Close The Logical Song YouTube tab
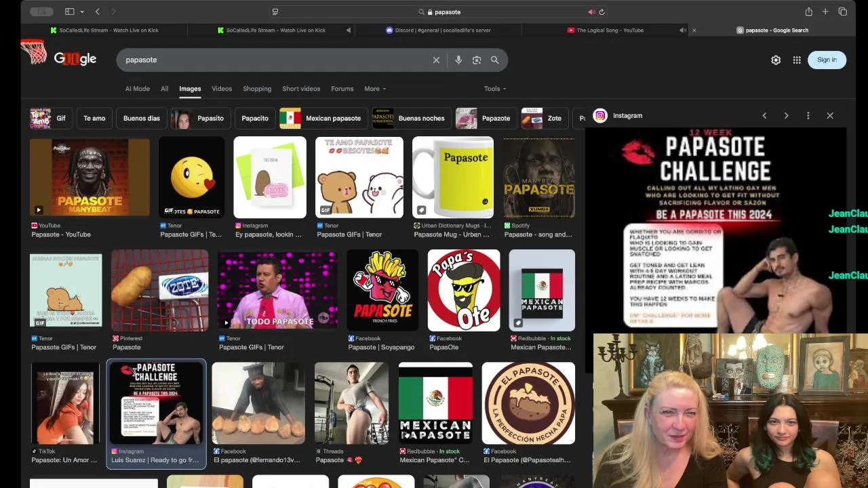The height and width of the screenshot is (488, 868). (x=694, y=30)
